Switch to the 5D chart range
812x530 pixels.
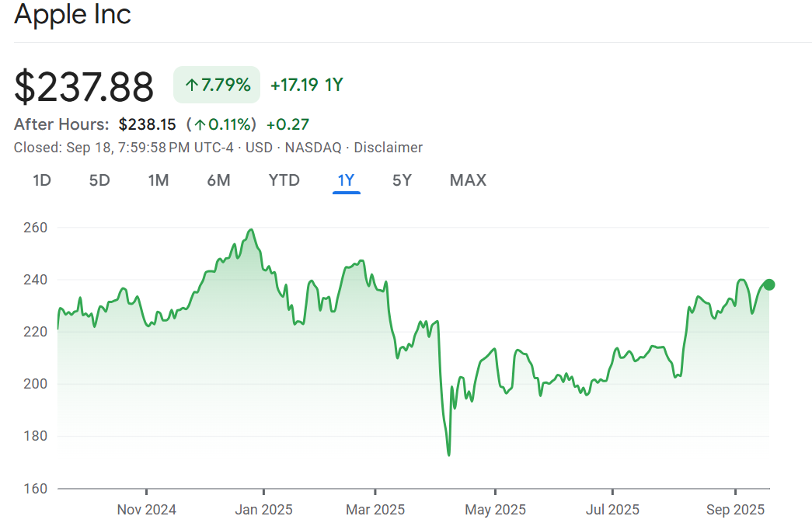point(99,180)
